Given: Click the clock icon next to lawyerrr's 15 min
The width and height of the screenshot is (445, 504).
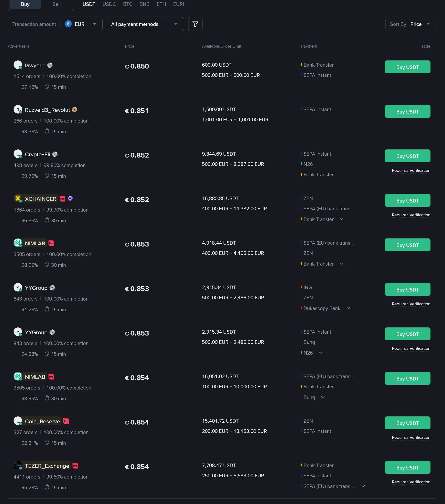Looking at the screenshot, I should tap(47, 87).
